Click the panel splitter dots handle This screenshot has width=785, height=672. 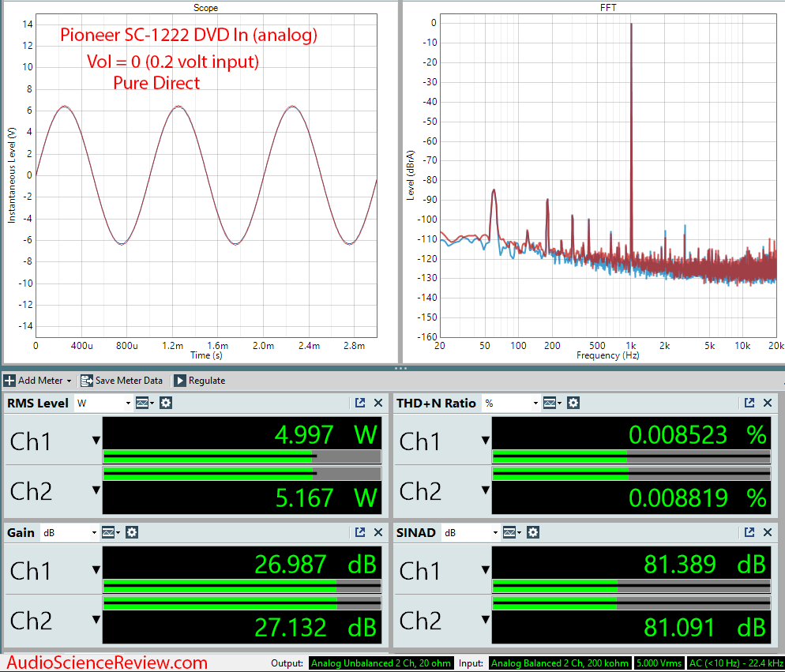pos(400,369)
